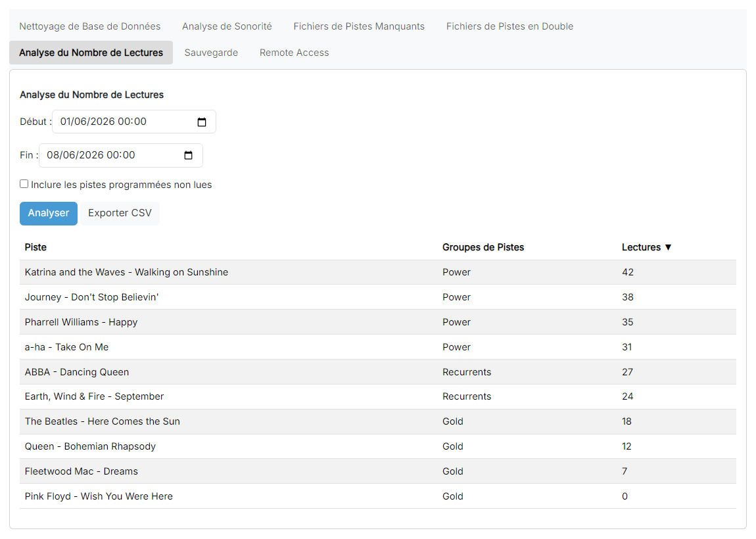Viewport: 756px width, 539px height.
Task: Export results with Exporter CSV
Action: coord(120,214)
